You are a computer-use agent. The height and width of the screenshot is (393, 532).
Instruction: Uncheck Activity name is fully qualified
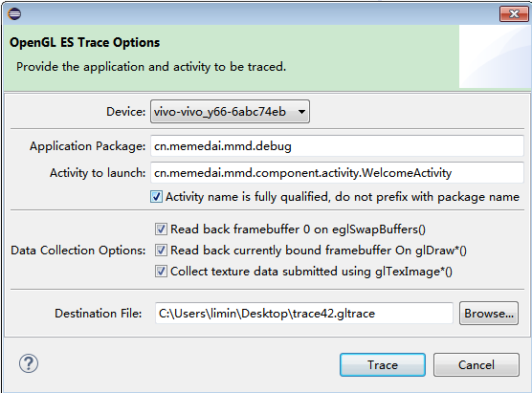pyautogui.click(x=156, y=197)
